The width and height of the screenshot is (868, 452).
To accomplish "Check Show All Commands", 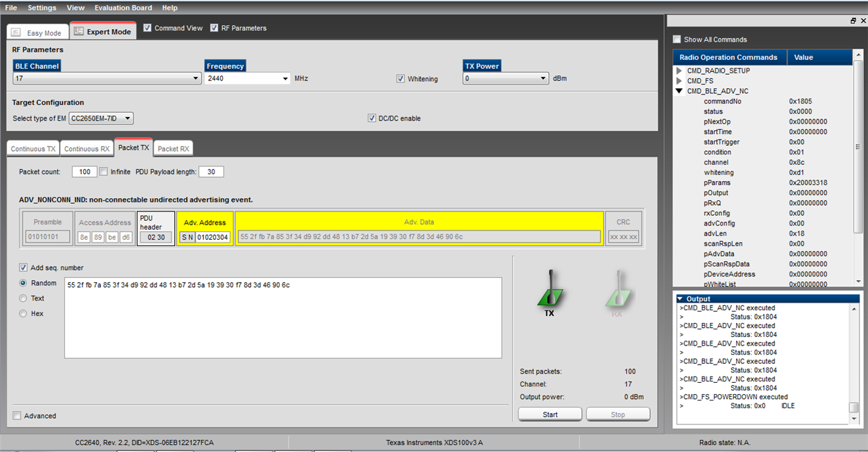I will pos(677,39).
